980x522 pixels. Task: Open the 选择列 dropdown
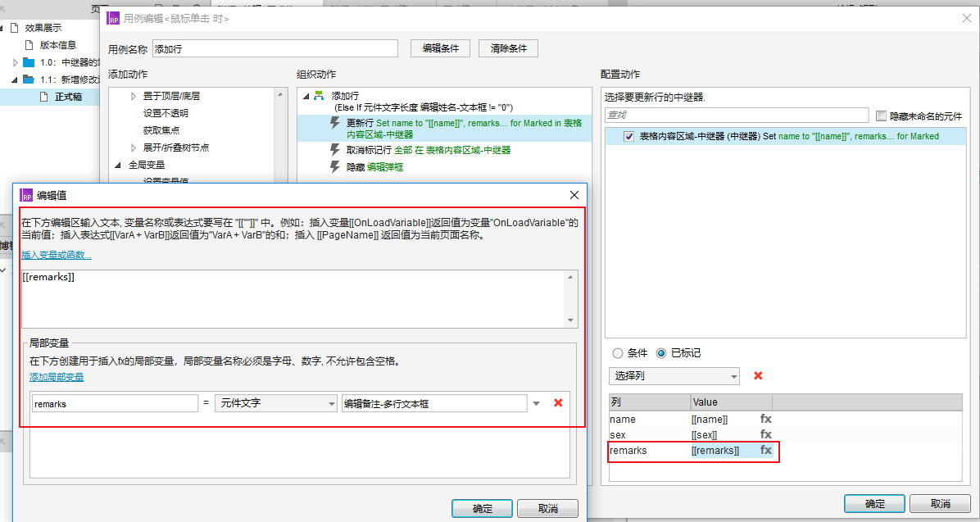[674, 376]
